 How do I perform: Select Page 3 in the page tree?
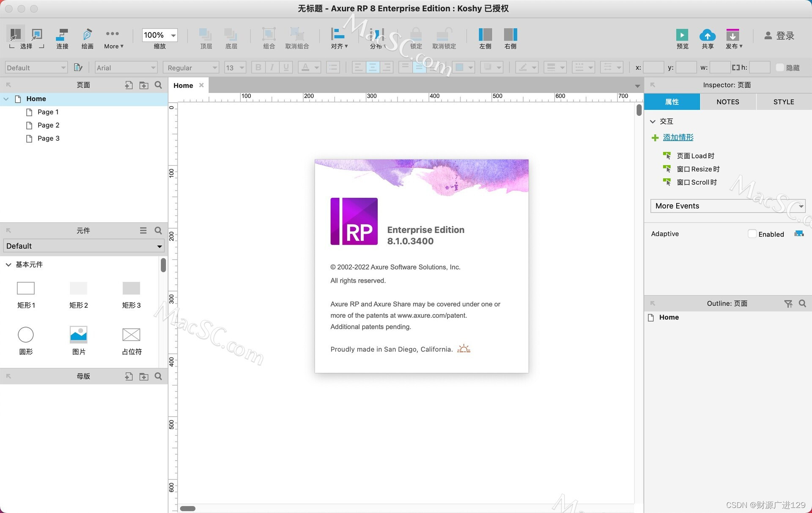click(x=48, y=138)
